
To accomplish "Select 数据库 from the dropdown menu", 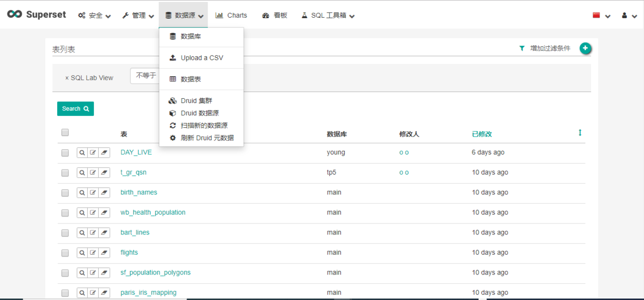I will tap(202, 36).
